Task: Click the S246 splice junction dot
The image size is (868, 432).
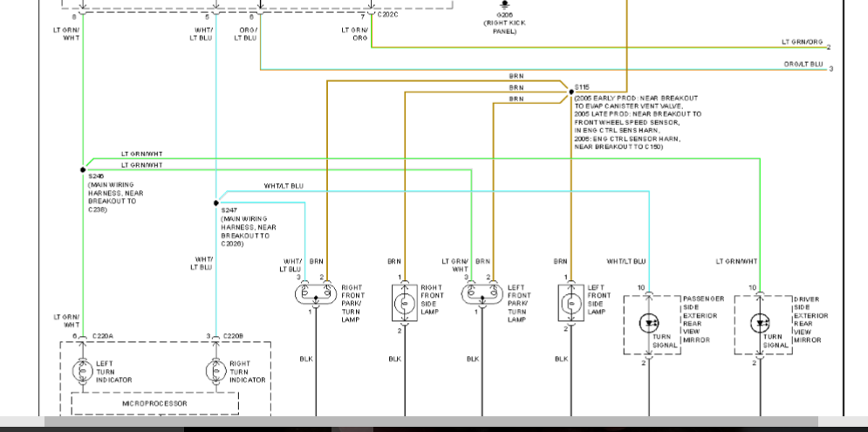Action: point(83,168)
